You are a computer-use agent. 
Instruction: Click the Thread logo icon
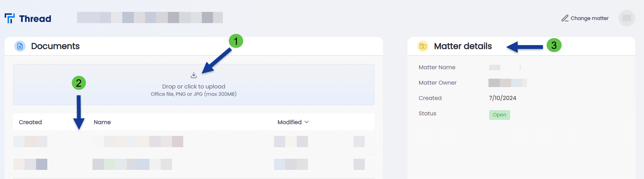10,18
